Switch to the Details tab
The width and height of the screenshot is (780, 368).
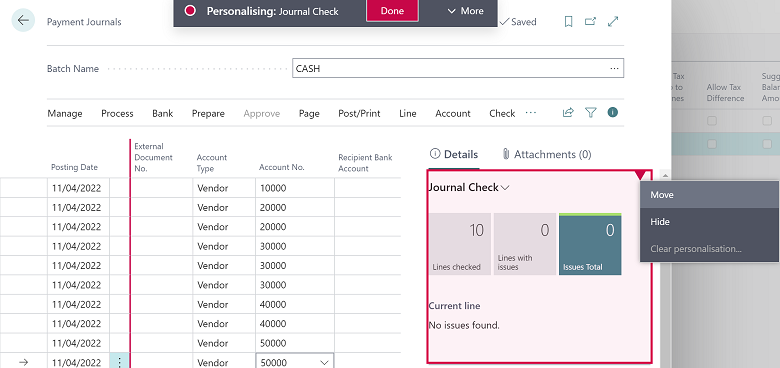(454, 154)
